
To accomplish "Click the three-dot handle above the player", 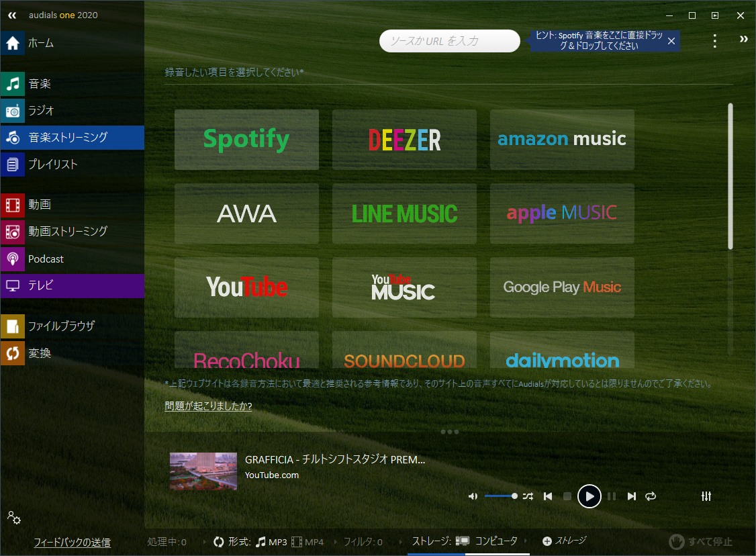I will (450, 432).
